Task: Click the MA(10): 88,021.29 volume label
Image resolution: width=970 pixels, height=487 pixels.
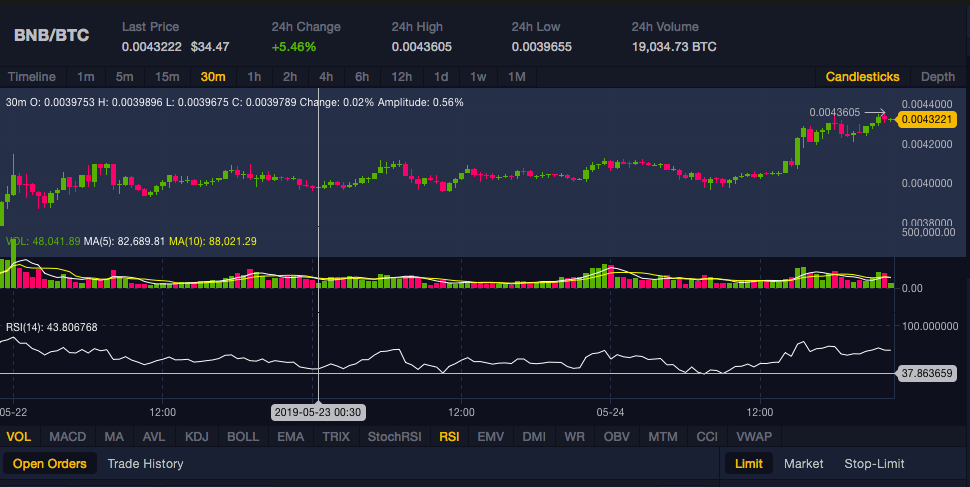Action: [x=213, y=241]
